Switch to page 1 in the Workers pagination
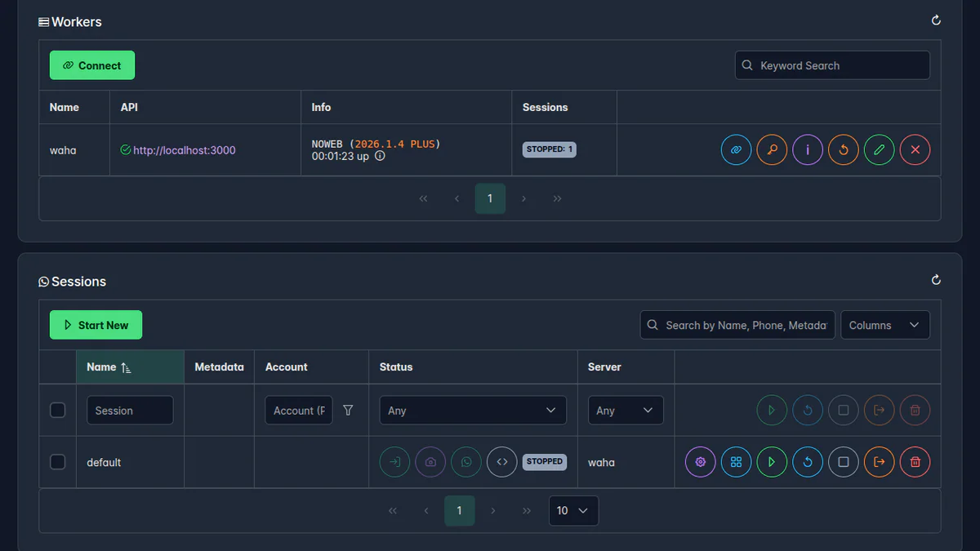980x551 pixels. click(x=490, y=198)
